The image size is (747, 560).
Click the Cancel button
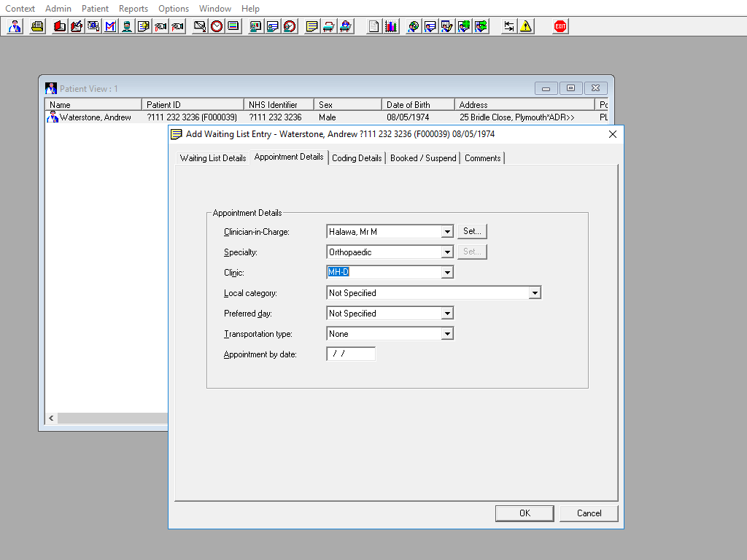pos(589,513)
